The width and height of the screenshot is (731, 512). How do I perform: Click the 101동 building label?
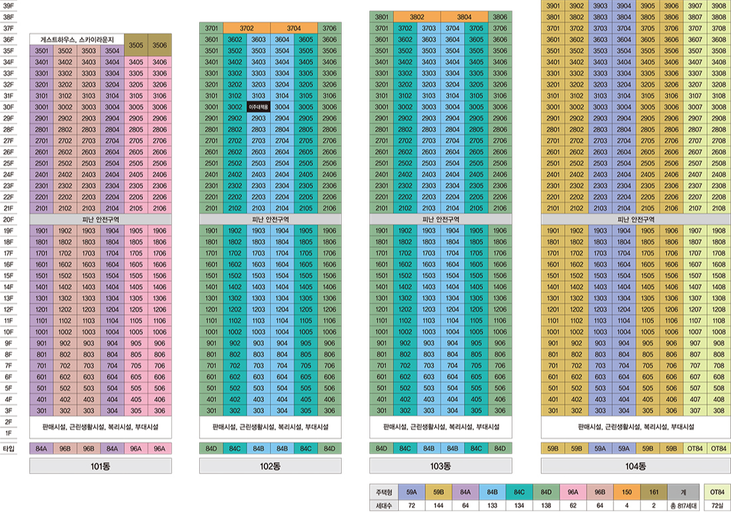tap(100, 466)
